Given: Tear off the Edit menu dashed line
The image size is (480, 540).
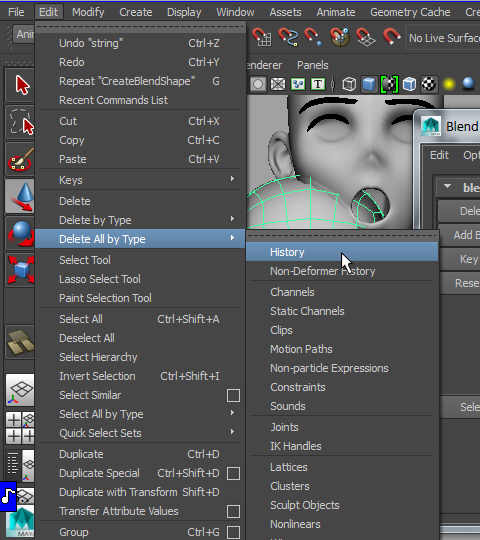Looking at the screenshot, I should (x=140, y=27).
